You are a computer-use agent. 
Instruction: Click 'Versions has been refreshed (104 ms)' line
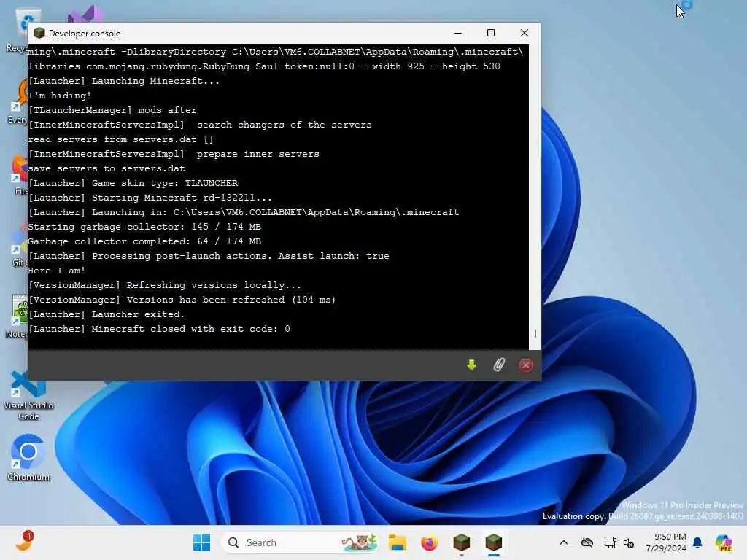tap(182, 300)
